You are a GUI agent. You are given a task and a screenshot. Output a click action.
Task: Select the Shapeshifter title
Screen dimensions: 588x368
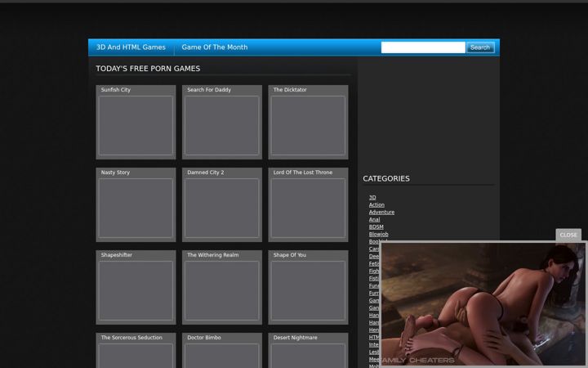116,255
